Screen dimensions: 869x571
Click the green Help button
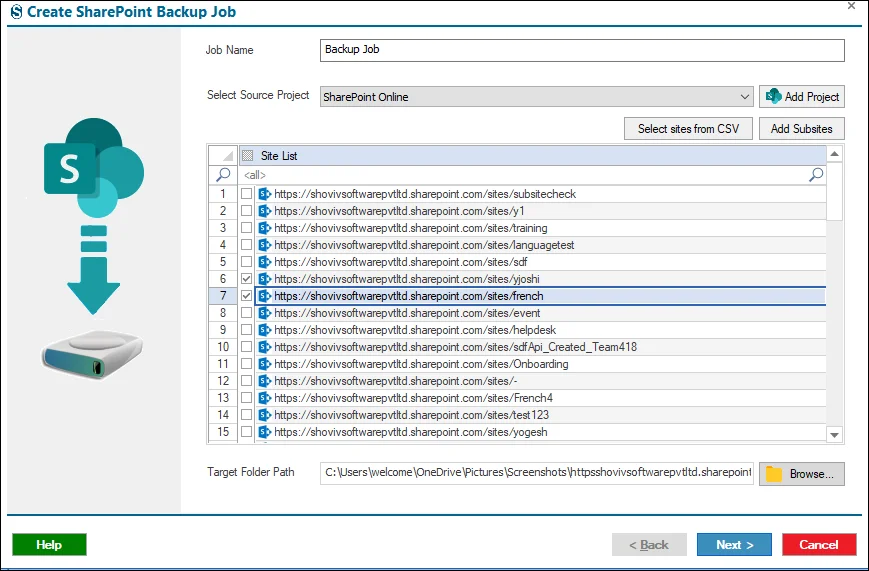tap(49, 544)
